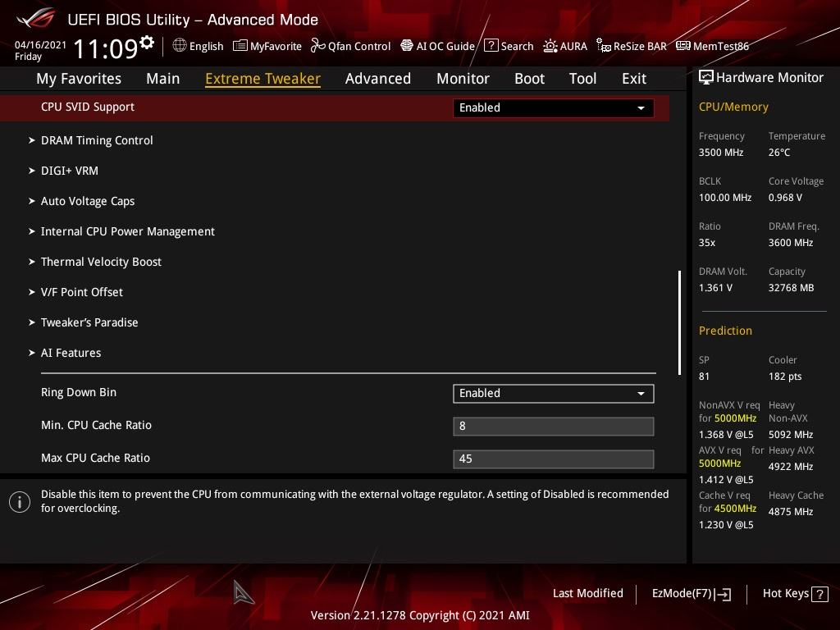Open the Exit tab

[x=634, y=79]
